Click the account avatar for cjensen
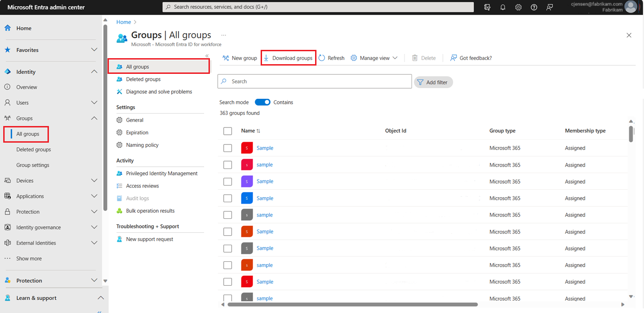This screenshot has width=644, height=313. [x=630, y=7]
